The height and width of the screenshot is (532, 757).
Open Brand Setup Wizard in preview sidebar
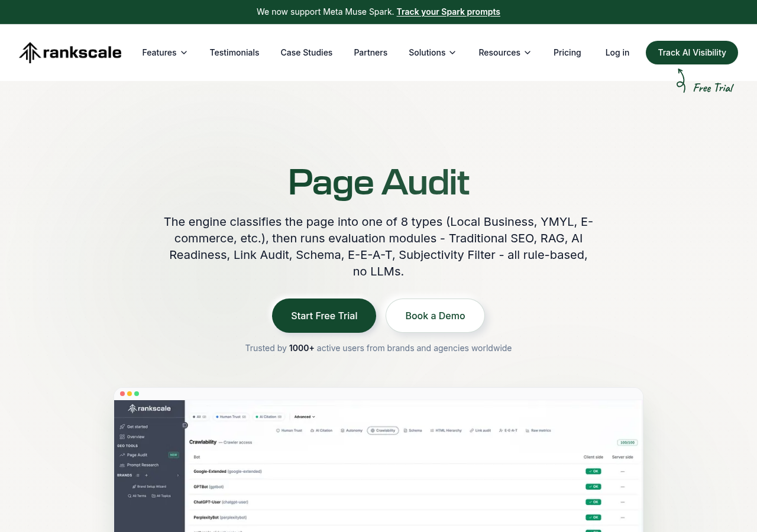point(149,486)
